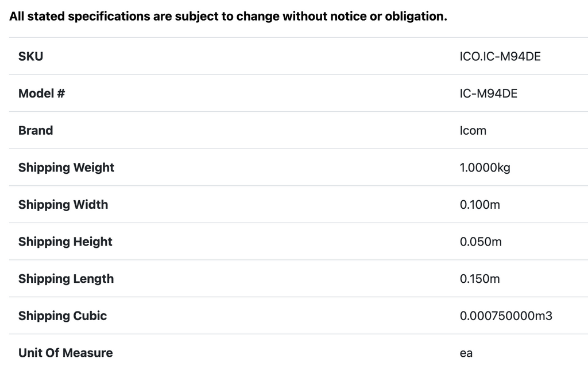Click the Brand row label
This screenshot has width=588, height=382.
point(36,130)
